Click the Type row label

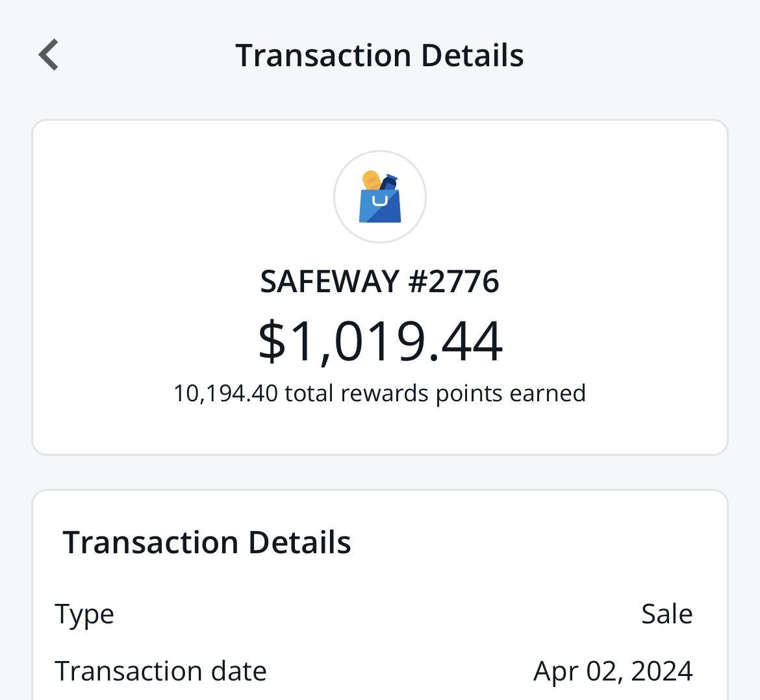pos(84,614)
